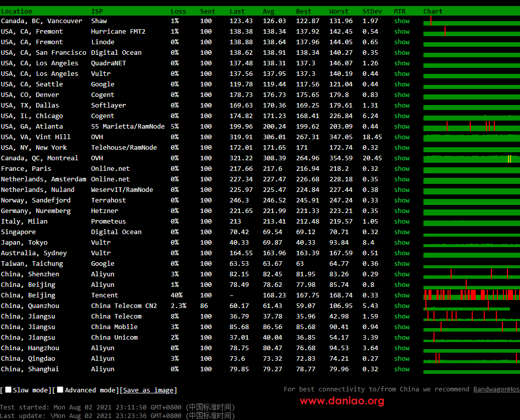Click the 86 sent value for Quanzhou
The width and height of the screenshot is (520, 420).
click(204, 306)
